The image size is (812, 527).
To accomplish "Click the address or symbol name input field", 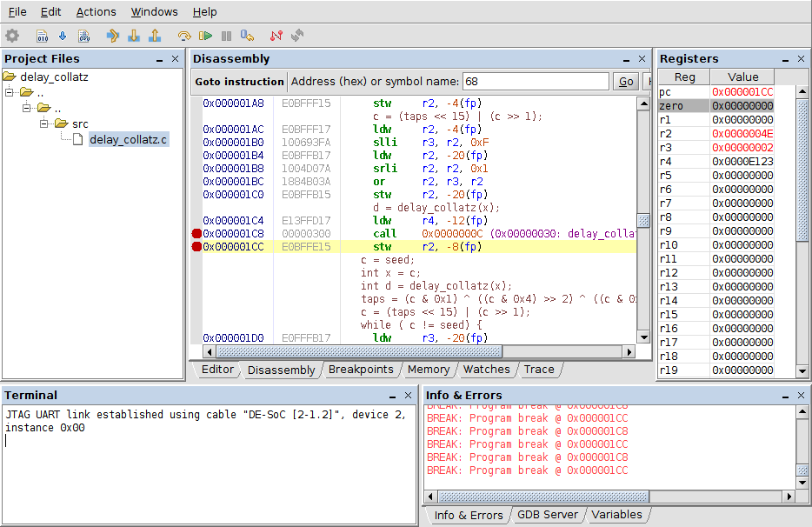I will [x=536, y=82].
